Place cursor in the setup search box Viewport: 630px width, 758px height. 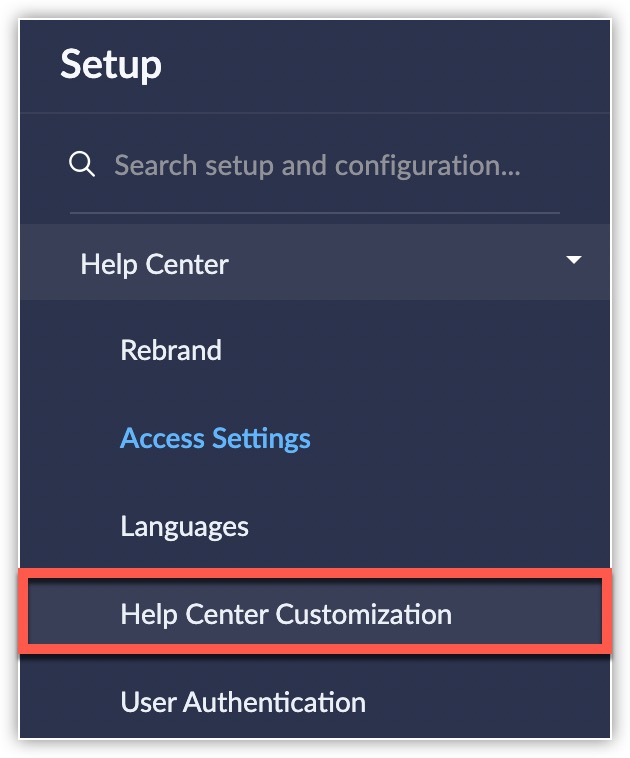(x=315, y=165)
